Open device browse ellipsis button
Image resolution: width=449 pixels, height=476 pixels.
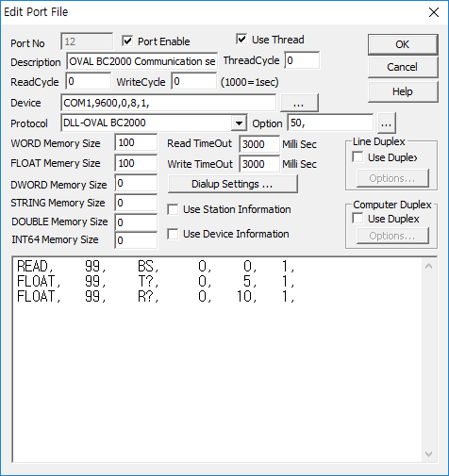(x=299, y=103)
